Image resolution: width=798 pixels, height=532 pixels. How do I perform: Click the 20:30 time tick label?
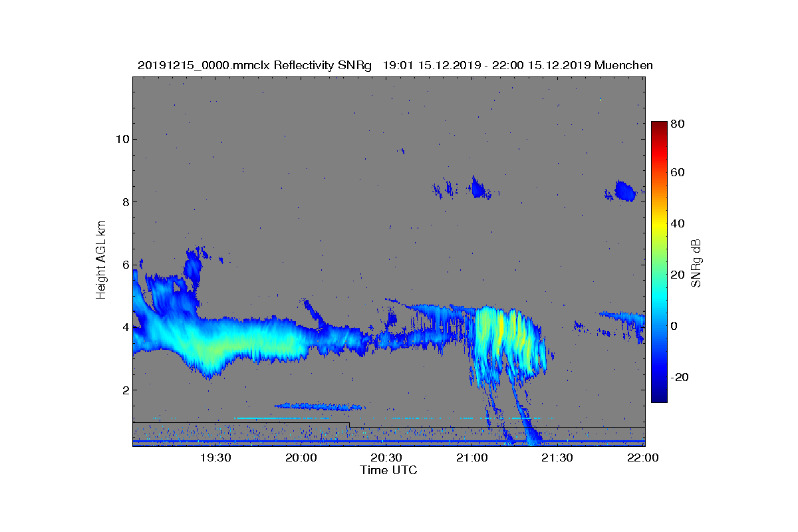tap(386, 458)
